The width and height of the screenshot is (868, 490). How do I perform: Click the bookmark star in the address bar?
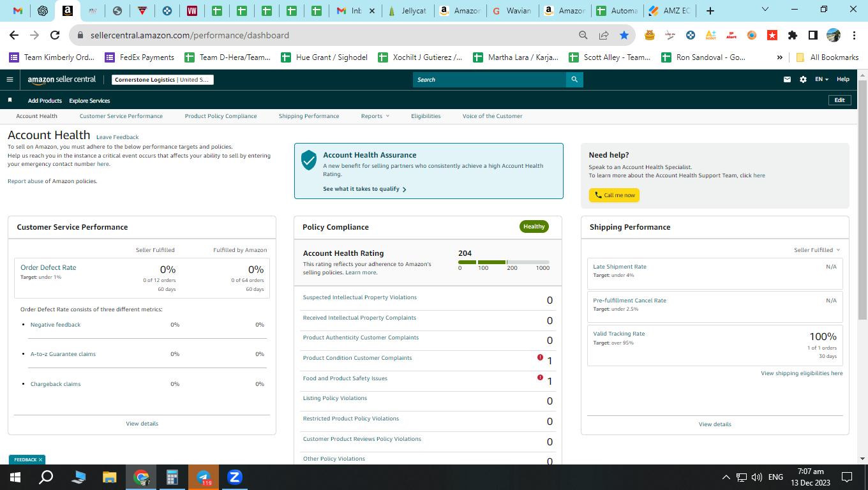point(624,35)
